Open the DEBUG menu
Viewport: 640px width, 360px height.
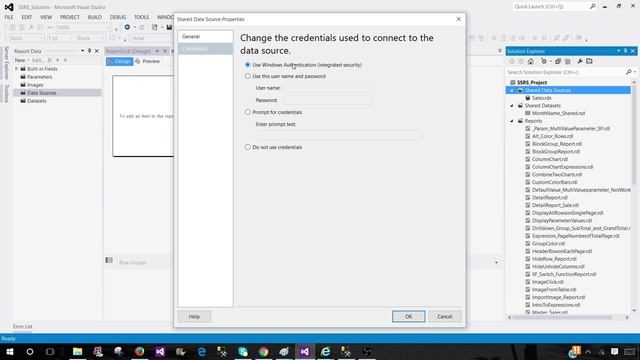click(118, 17)
